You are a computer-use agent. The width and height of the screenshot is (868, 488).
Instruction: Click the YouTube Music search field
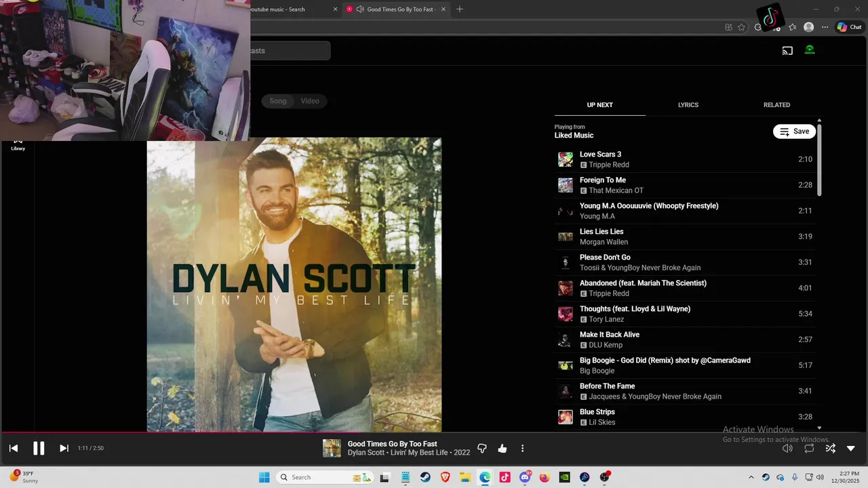[x=290, y=51]
